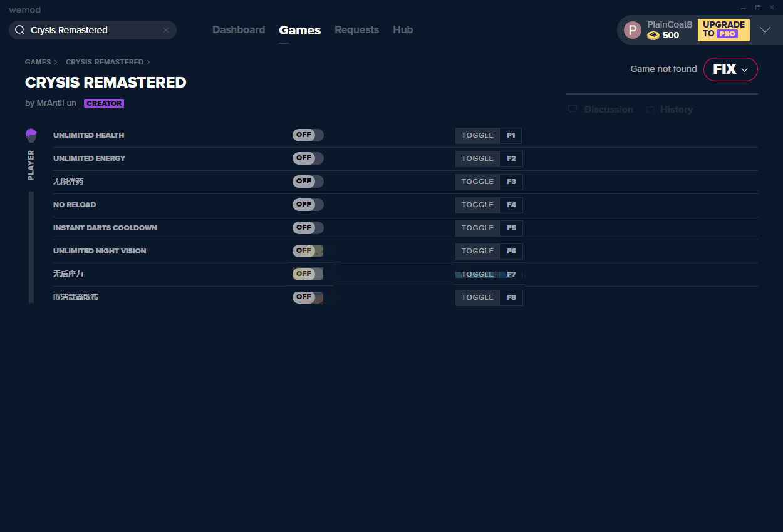The height and width of the screenshot is (532, 783).
Task: Clear the search text with the X
Action: click(166, 30)
